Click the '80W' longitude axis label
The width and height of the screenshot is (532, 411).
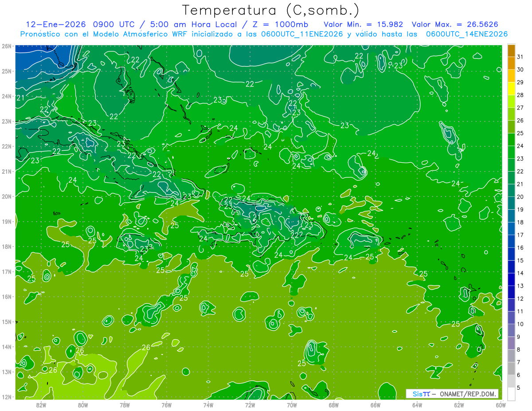click(83, 405)
